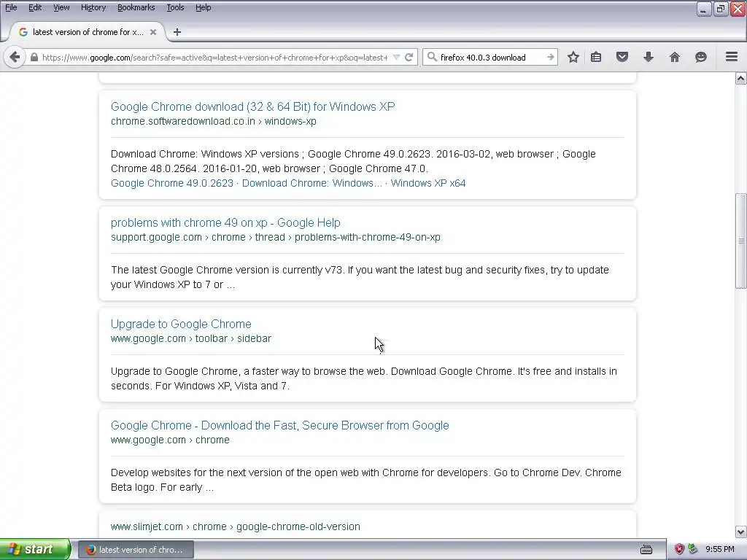The height and width of the screenshot is (560, 747).
Task: Open the 'Download Chrome: Windows...' sitelink
Action: coord(312,183)
